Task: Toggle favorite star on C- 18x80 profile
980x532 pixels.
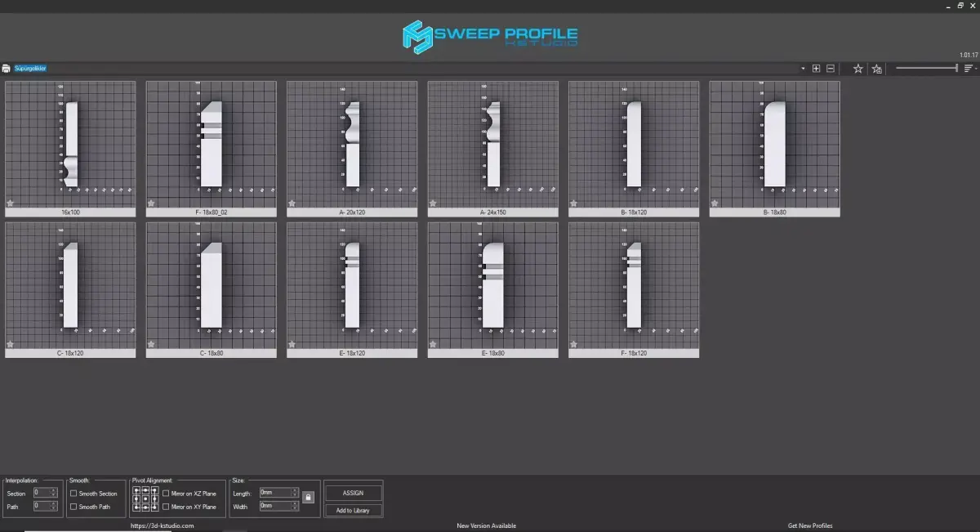Action: click(151, 344)
